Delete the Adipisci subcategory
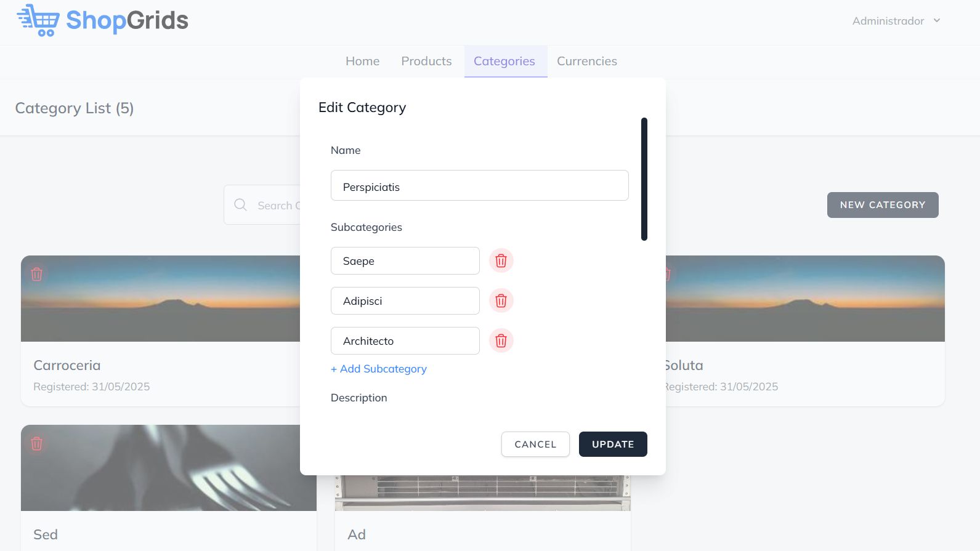Image resolution: width=980 pixels, height=551 pixels. pos(501,300)
